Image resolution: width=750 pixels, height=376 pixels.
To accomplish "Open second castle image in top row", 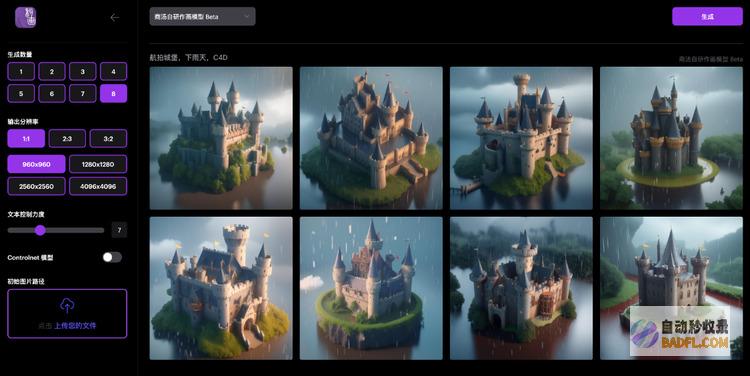I will [371, 138].
